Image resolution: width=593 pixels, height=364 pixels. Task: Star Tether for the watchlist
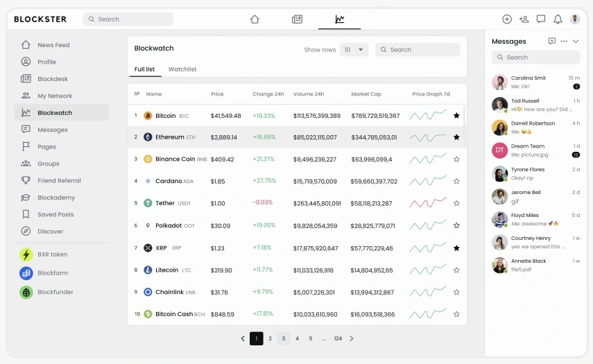point(456,203)
